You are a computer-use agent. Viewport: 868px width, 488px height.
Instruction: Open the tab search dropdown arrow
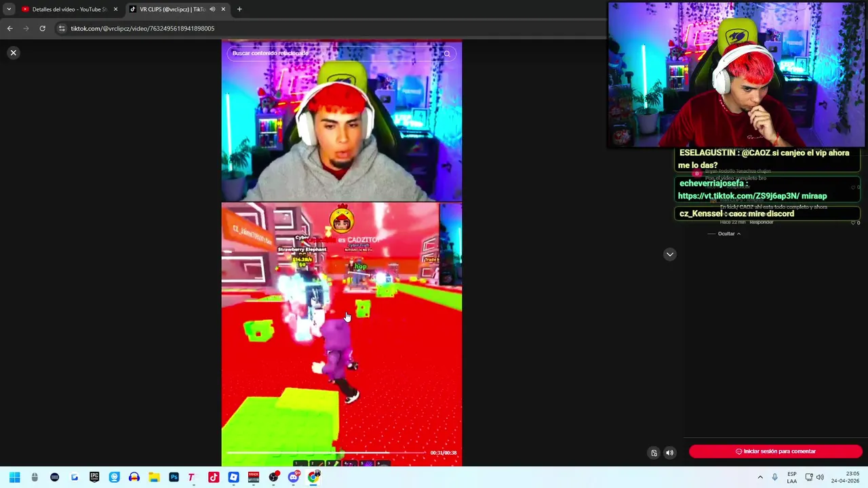pyautogui.click(x=8, y=9)
